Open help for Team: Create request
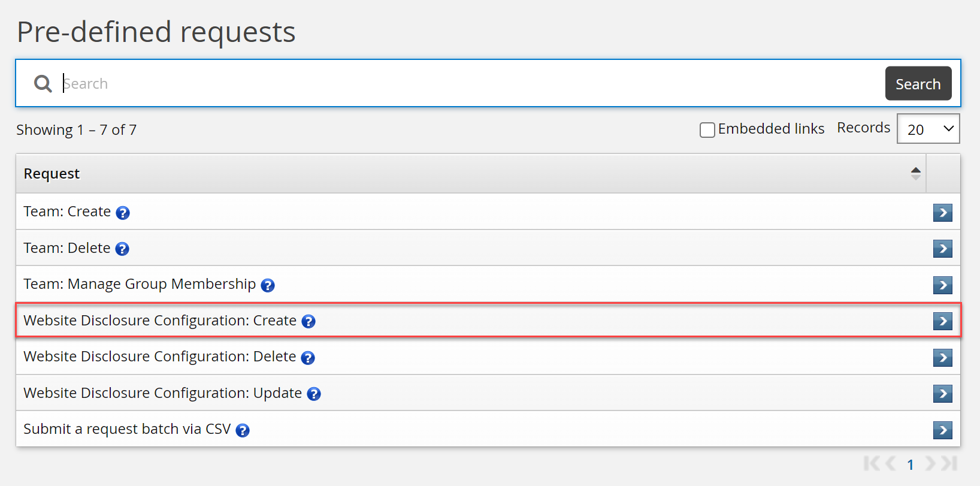The width and height of the screenshot is (980, 486). 123,213
